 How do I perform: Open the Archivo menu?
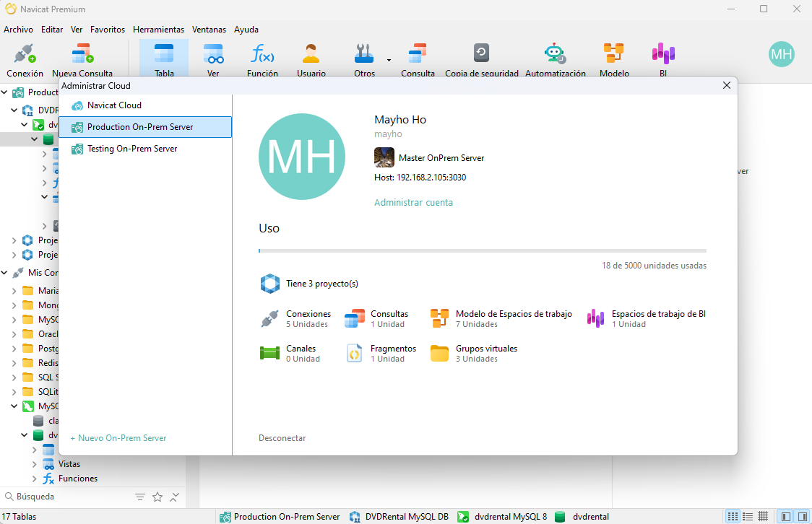18,30
